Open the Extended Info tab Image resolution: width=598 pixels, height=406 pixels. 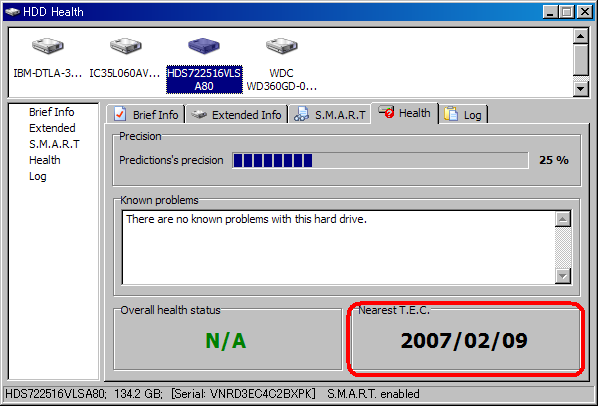[x=236, y=114]
